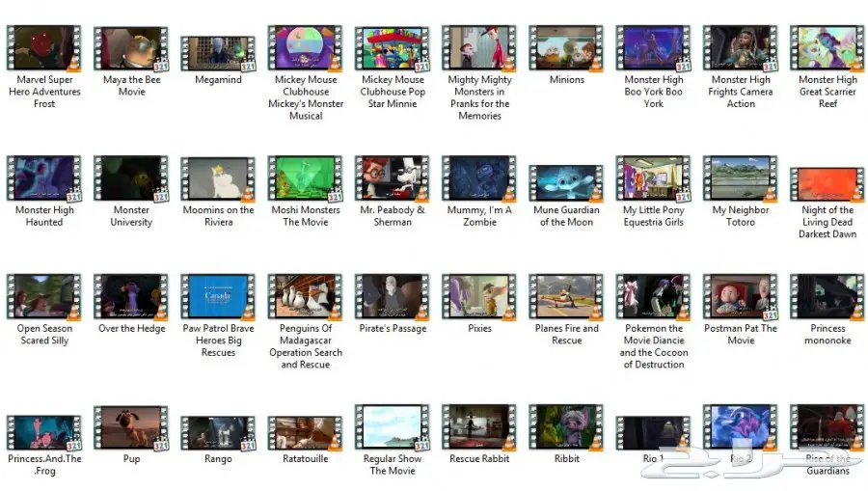
Task: Click the Rio 2 video file icon
Action: pos(741,427)
